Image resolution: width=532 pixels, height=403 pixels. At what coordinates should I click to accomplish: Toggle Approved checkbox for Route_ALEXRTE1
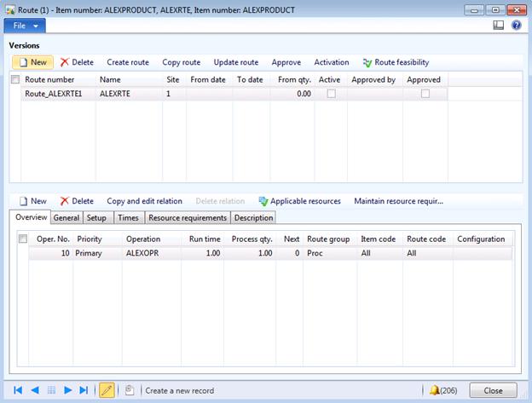tap(425, 94)
